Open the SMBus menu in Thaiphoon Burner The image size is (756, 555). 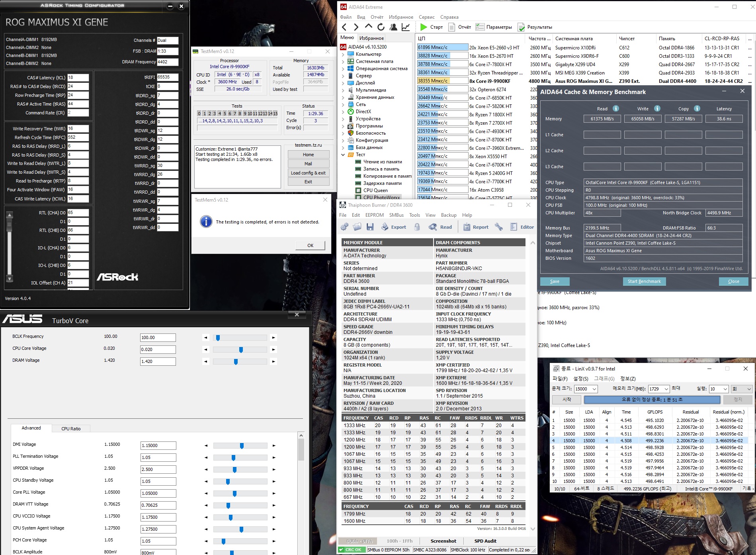click(x=397, y=215)
